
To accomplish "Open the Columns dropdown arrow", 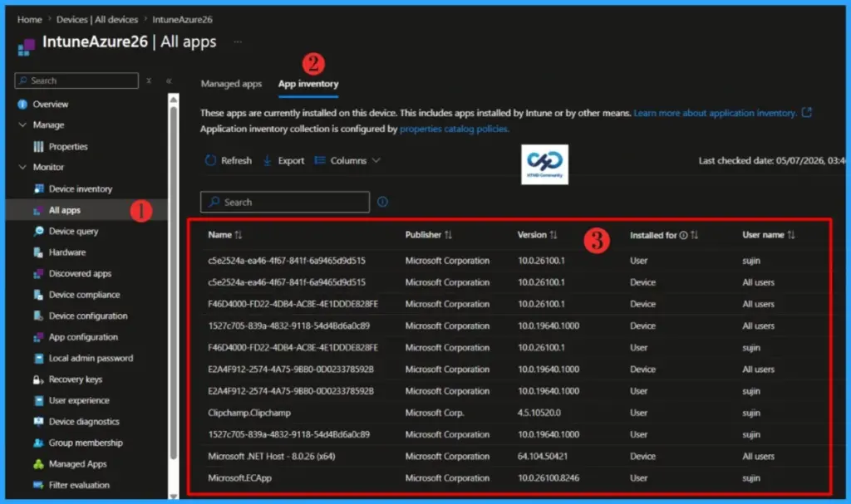I will point(376,160).
